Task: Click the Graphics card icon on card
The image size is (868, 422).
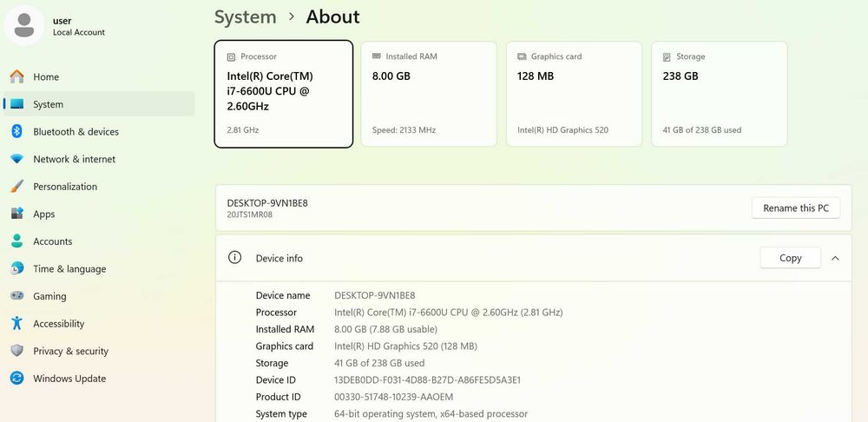Action: pos(522,56)
